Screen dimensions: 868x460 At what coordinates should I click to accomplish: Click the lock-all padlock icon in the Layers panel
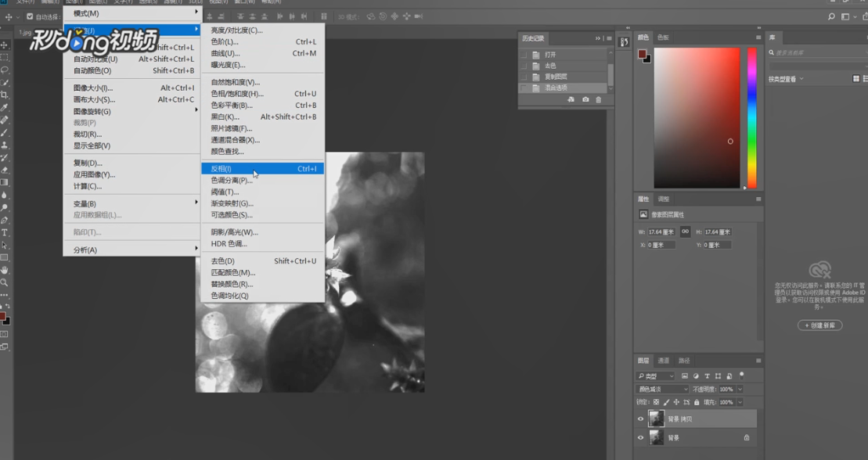[696, 402]
